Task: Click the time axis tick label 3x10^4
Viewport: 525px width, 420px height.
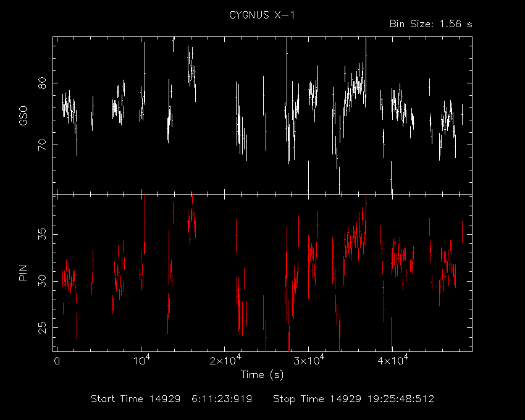Action: pos(309,360)
